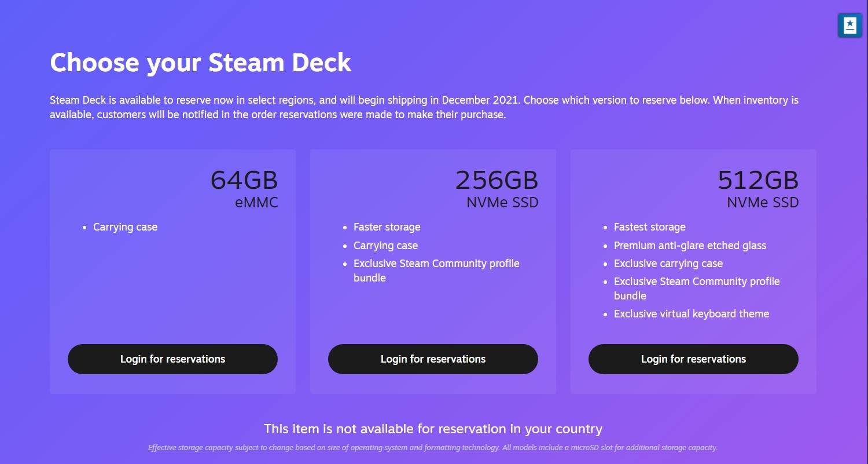
Task: Click the Carrying case item in the 64GB card
Action: coord(126,227)
